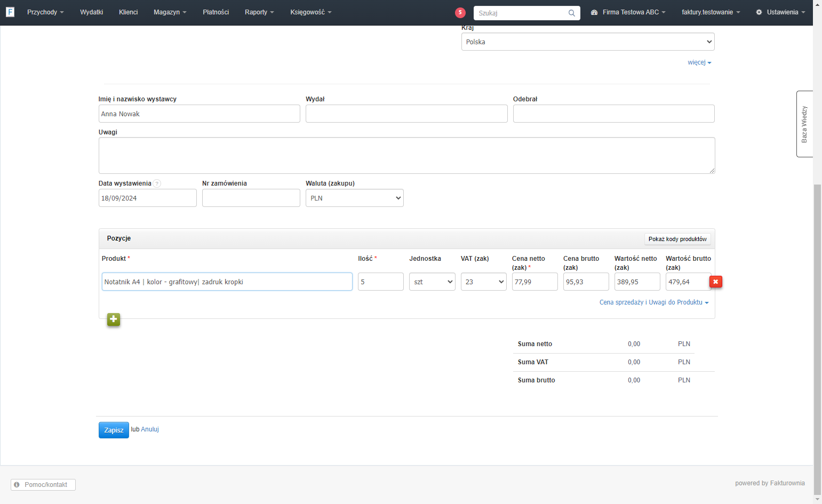Open the Klienci page
Image resolution: width=822 pixels, height=504 pixels.
point(129,12)
